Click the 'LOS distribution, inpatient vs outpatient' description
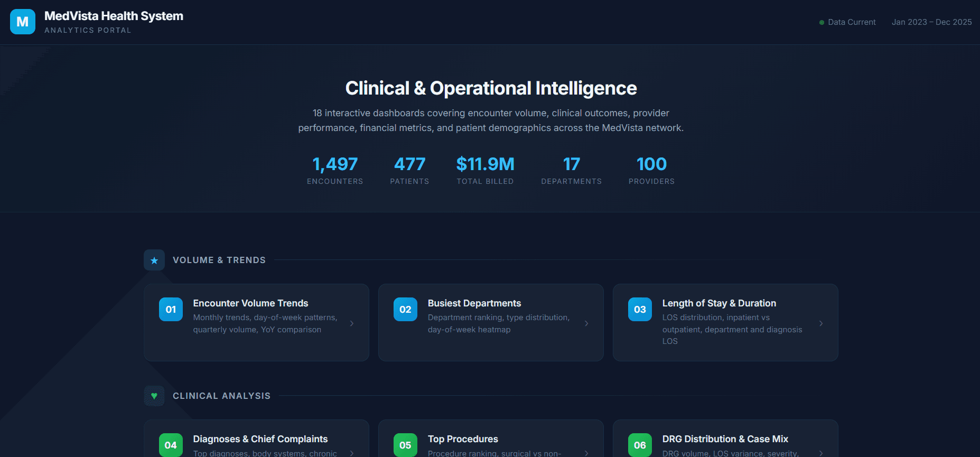The image size is (980, 457). pyautogui.click(x=732, y=329)
